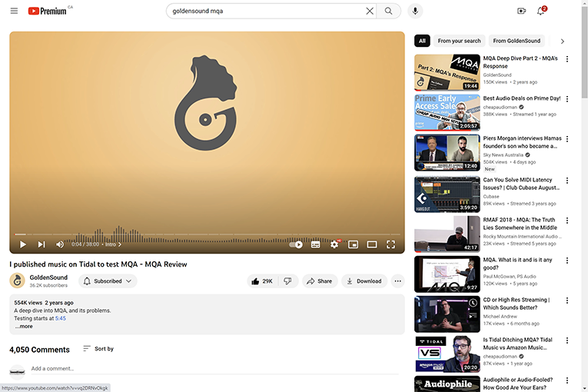Select From your search chip
The width and height of the screenshot is (588, 392).
(459, 41)
